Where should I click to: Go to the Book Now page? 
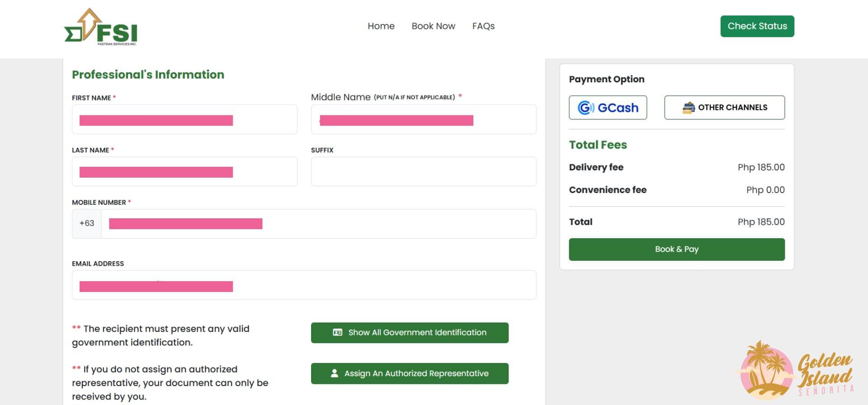coord(433,26)
